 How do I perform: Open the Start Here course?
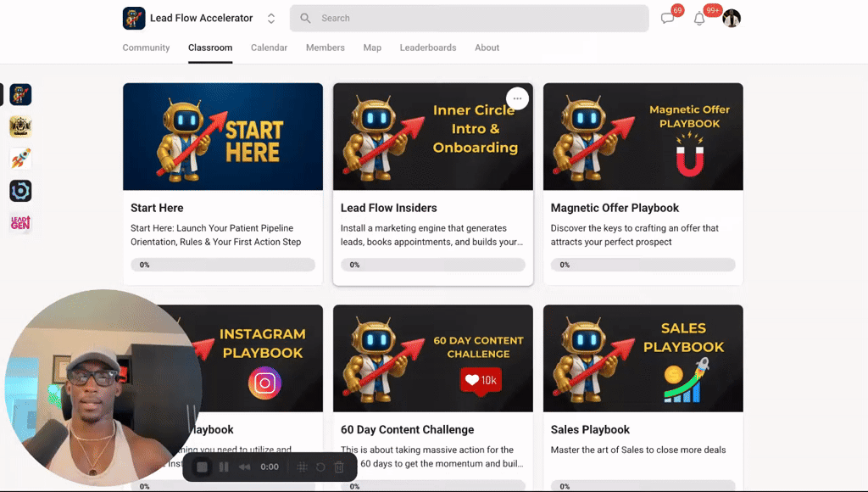coord(222,137)
